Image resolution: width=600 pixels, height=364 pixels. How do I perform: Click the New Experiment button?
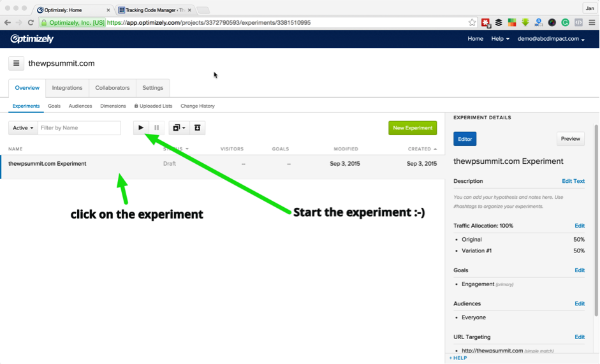coord(413,128)
